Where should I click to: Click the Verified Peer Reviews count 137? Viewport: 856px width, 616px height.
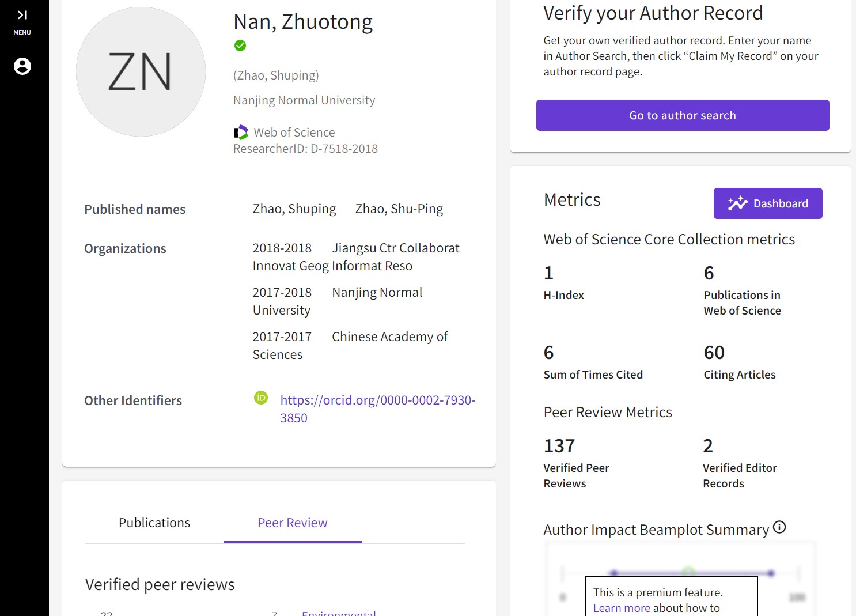(x=559, y=446)
